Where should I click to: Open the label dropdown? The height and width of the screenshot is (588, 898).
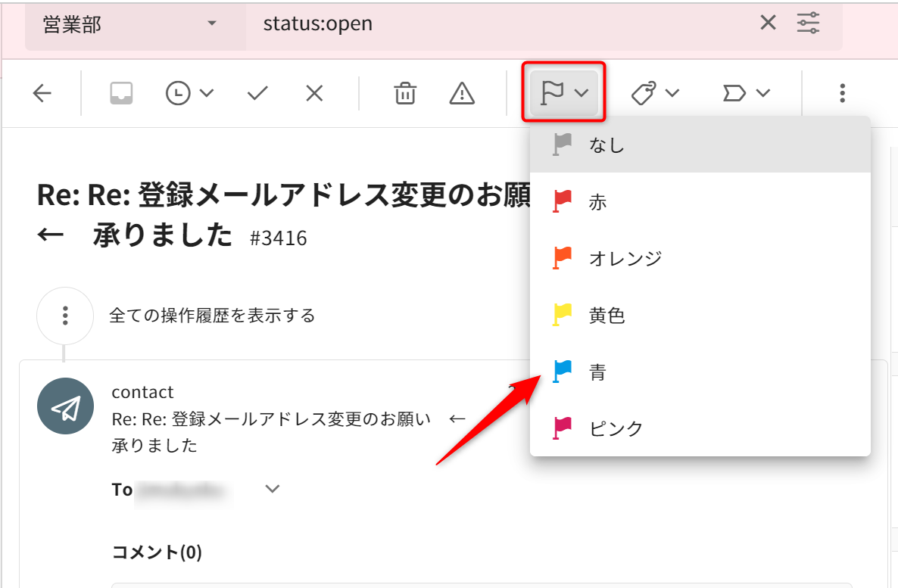746,93
